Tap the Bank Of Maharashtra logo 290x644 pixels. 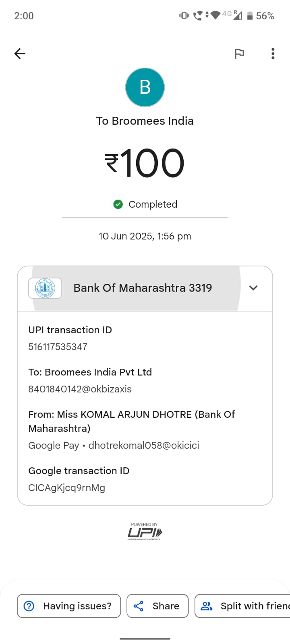pyautogui.click(x=45, y=288)
